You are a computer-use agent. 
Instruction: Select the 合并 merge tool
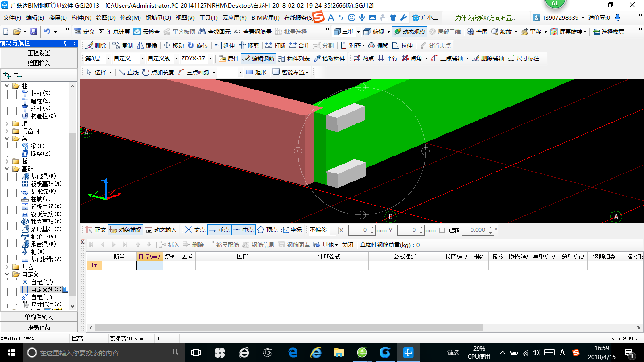(x=299, y=45)
